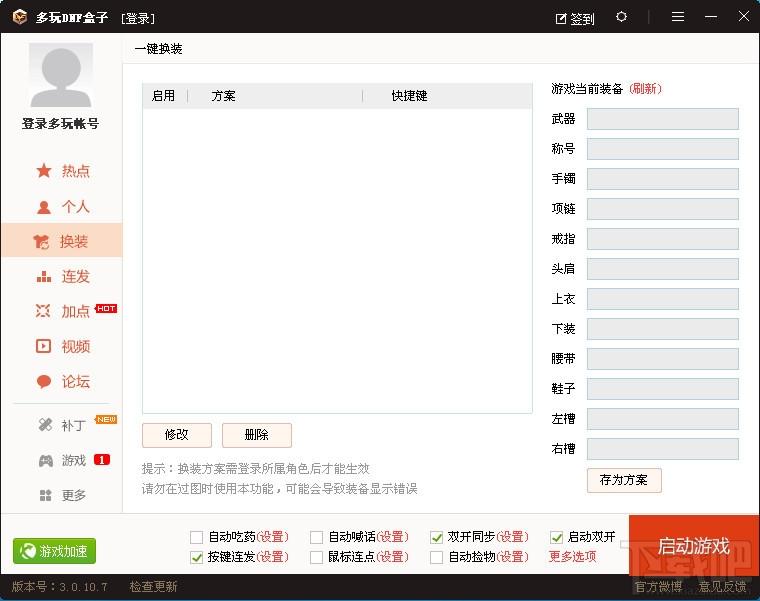760x601 pixels.
Task: Click the 戒指 equipment field
Action: click(x=663, y=239)
